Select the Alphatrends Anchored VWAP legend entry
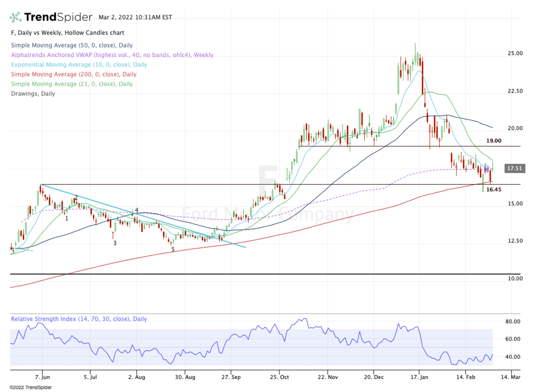The height and width of the screenshot is (392, 535). pos(112,55)
